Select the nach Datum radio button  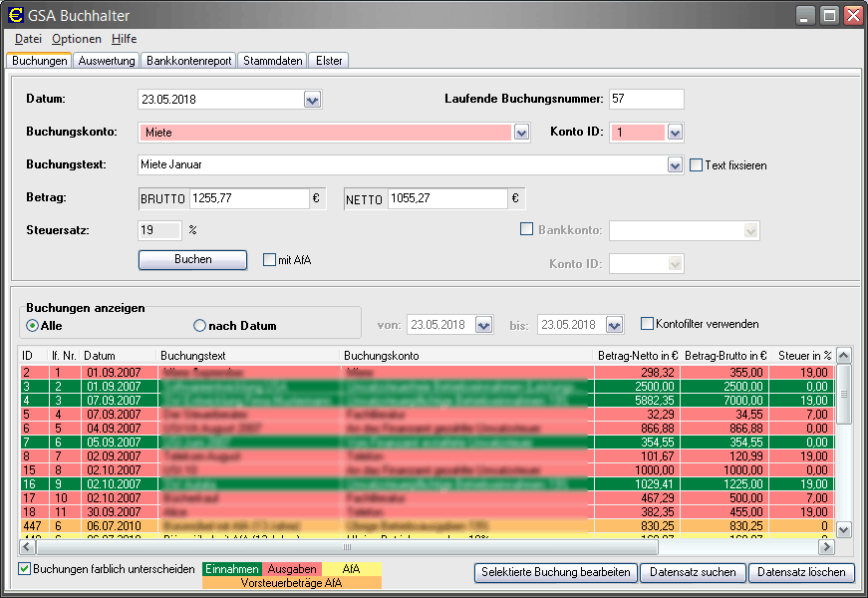point(199,326)
